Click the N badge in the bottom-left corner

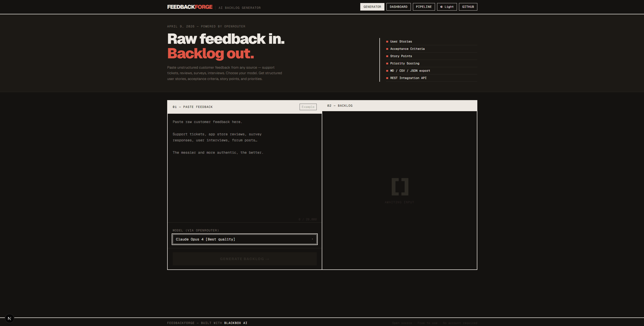tap(10, 318)
